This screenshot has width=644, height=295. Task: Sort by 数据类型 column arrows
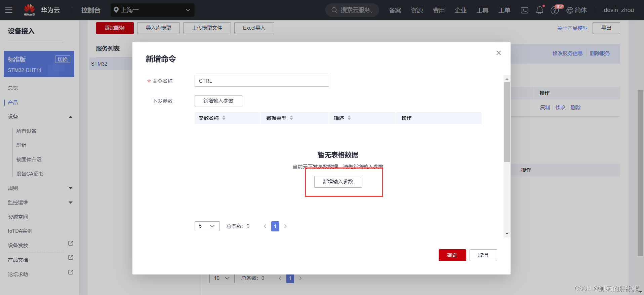click(x=291, y=118)
